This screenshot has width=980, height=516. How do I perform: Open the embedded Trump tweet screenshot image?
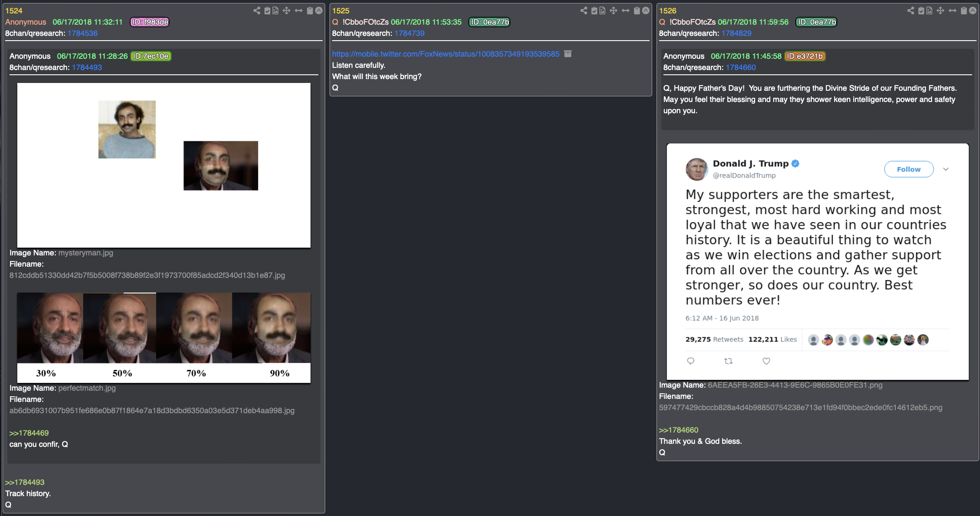tap(817, 262)
